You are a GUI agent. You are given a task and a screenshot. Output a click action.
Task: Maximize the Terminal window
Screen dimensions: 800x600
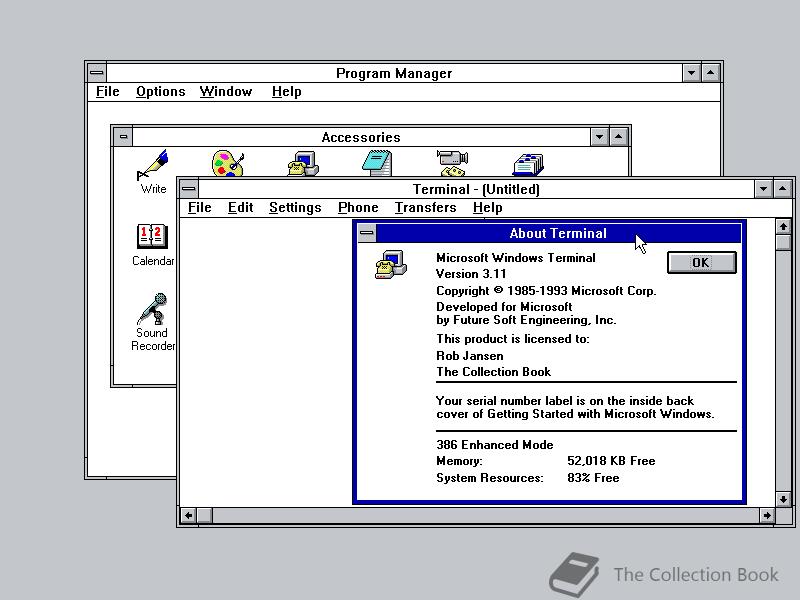783,189
